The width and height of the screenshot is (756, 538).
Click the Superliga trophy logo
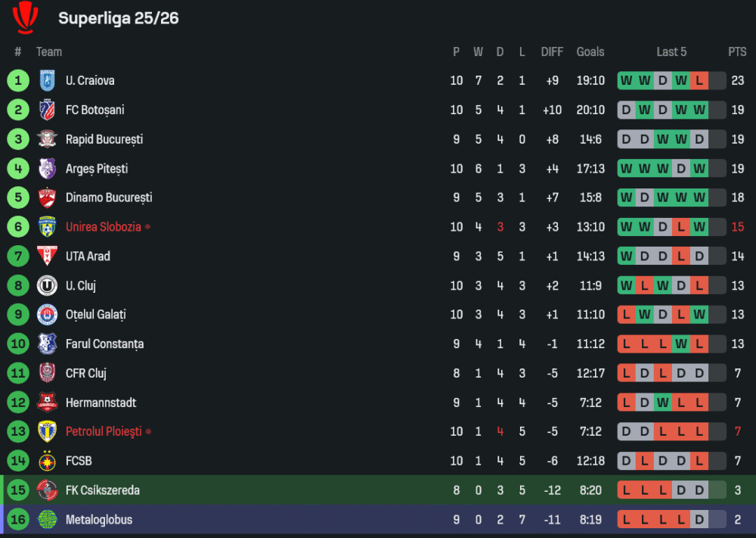26,17
